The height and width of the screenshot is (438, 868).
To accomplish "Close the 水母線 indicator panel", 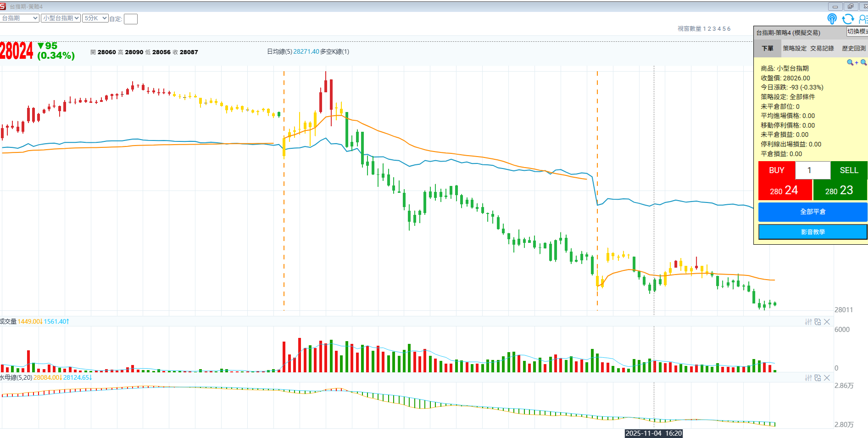I will (827, 378).
